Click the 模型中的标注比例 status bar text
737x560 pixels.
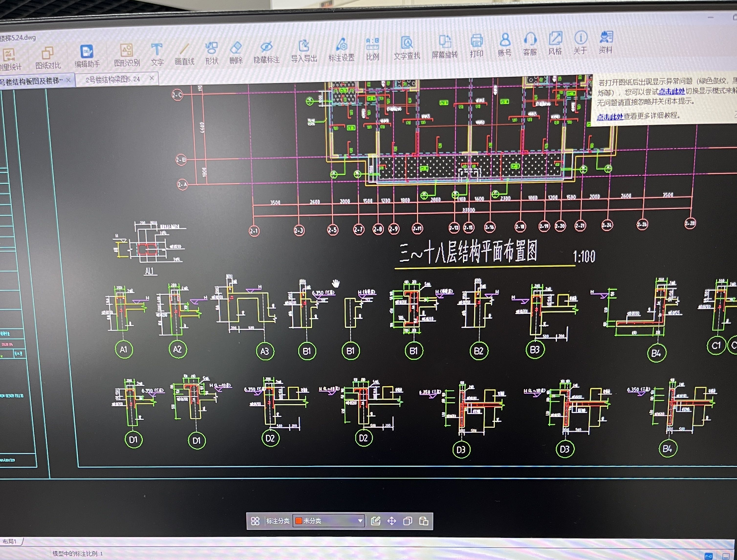78,554
